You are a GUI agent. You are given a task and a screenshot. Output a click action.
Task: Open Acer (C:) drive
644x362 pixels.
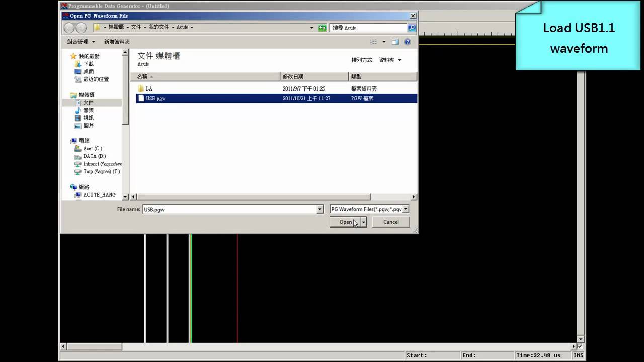pos(88,148)
